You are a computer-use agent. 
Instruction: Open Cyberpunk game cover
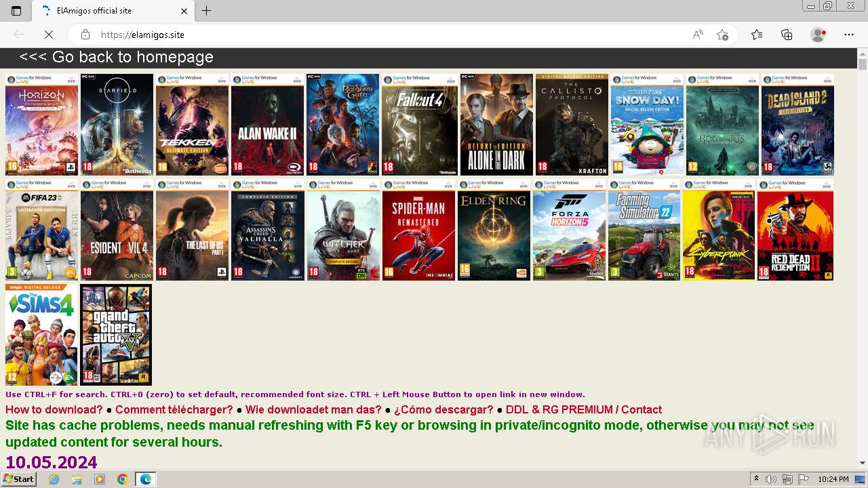click(x=719, y=230)
